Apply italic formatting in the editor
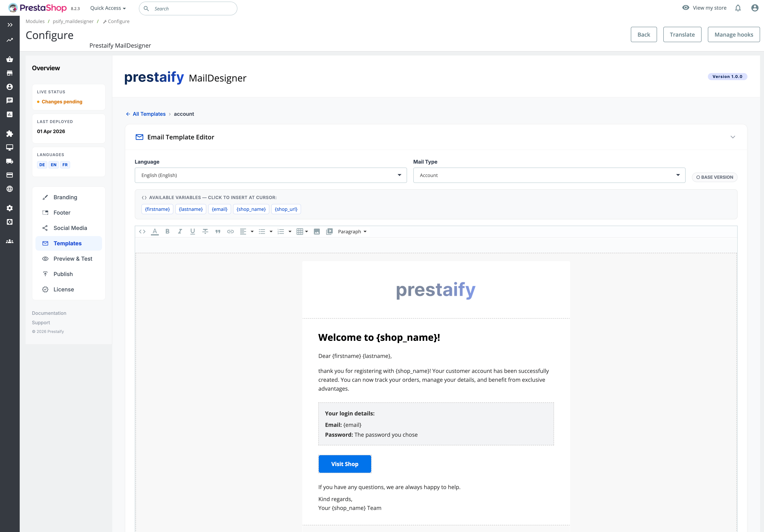Image resolution: width=764 pixels, height=532 pixels. click(180, 232)
